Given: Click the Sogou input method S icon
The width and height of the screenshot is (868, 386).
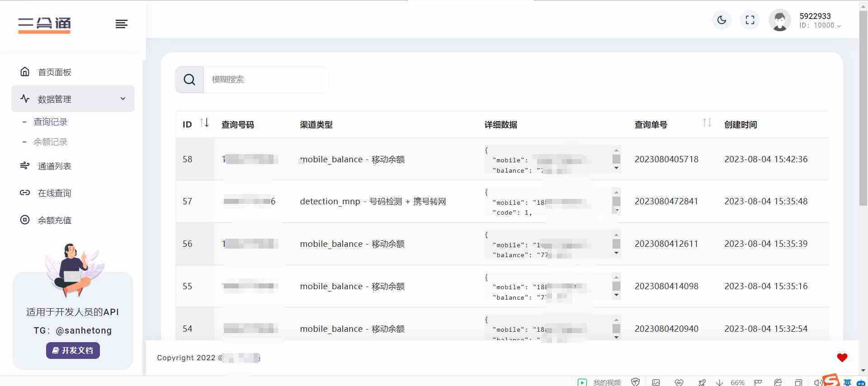Looking at the screenshot, I should [x=831, y=380].
